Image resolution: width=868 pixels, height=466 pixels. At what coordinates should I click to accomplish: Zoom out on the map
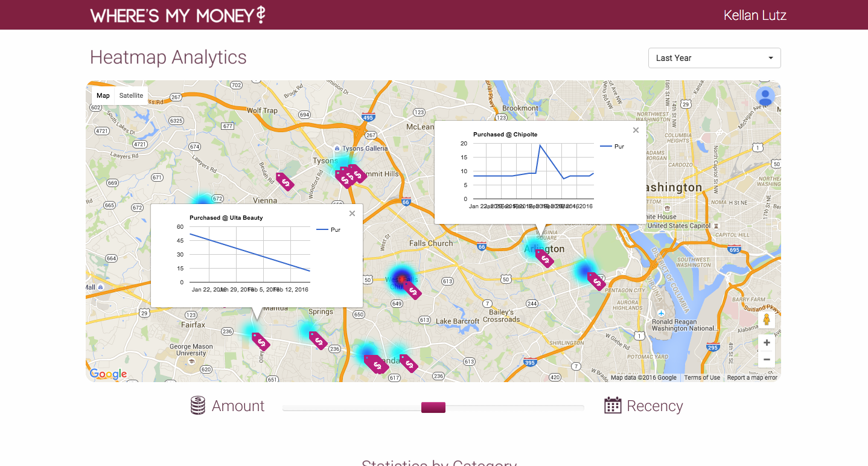click(767, 360)
